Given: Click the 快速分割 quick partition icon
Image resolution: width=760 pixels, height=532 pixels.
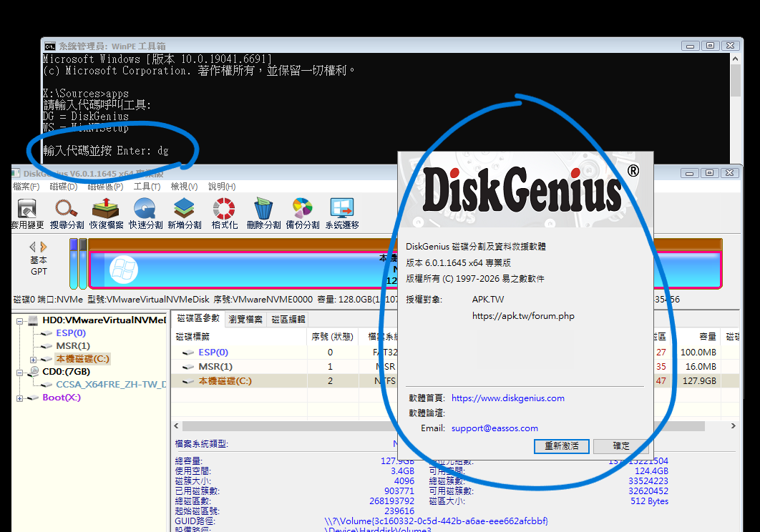Looking at the screenshot, I should [x=145, y=214].
